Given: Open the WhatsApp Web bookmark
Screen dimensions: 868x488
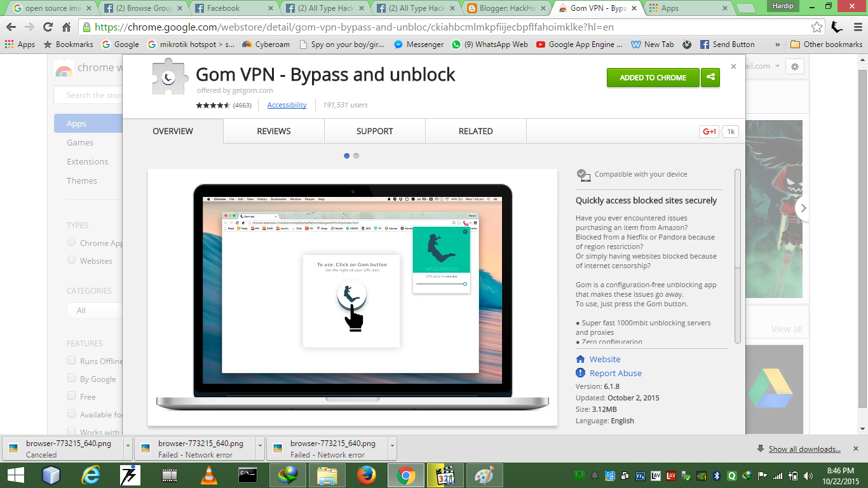Looking at the screenshot, I should 490,44.
